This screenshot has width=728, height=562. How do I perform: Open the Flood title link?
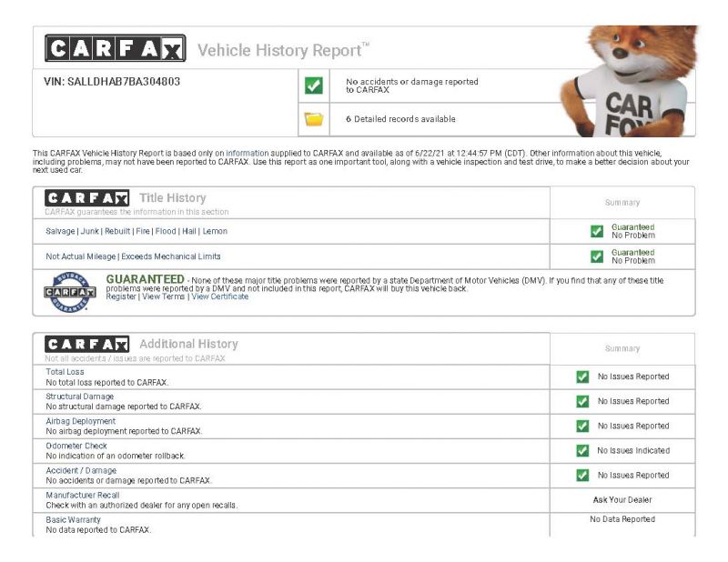[x=166, y=231]
